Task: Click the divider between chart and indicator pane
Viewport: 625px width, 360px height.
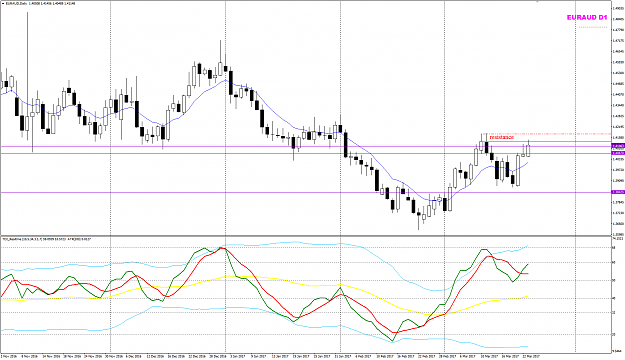Action: [x=305, y=236]
